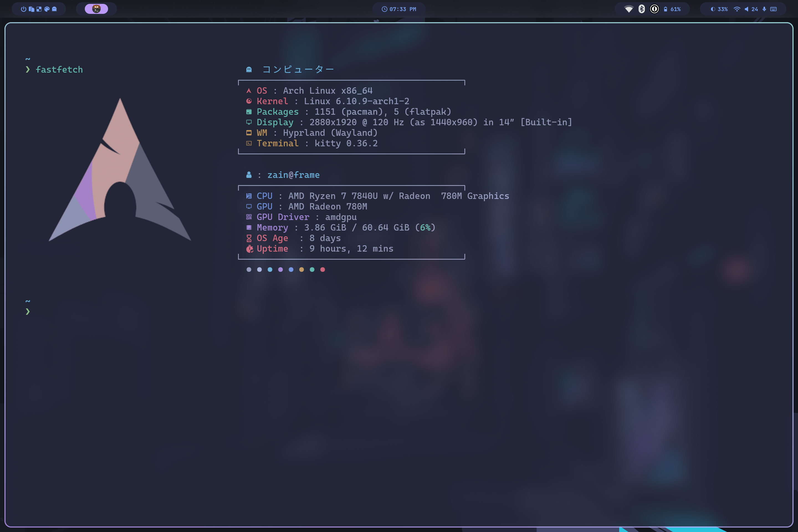
Task: Open the clipboard icon in top bar
Action: click(x=31, y=9)
